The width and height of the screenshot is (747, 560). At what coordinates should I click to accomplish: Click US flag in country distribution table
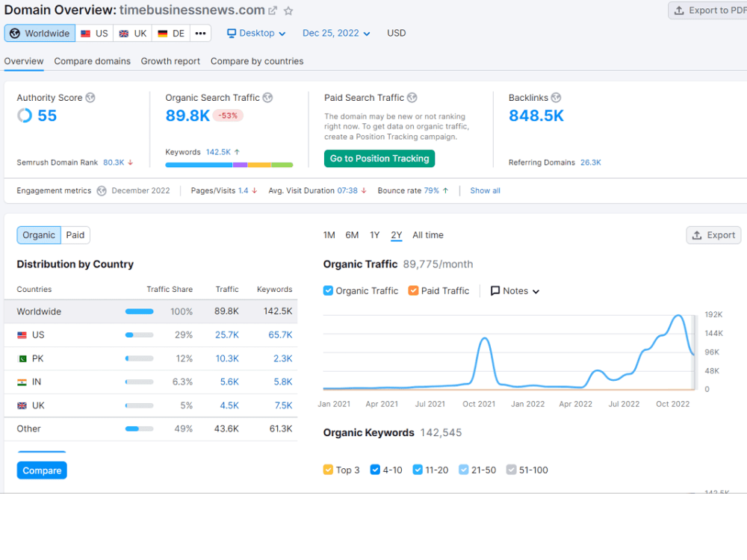pyautogui.click(x=22, y=335)
